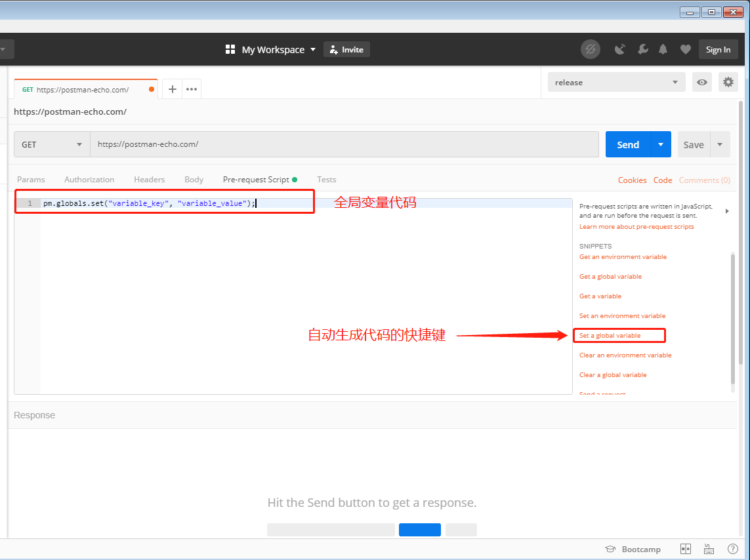This screenshot has width=750, height=560.
Task: Click the main window vertical scrollbar
Action: pyautogui.click(x=741, y=233)
